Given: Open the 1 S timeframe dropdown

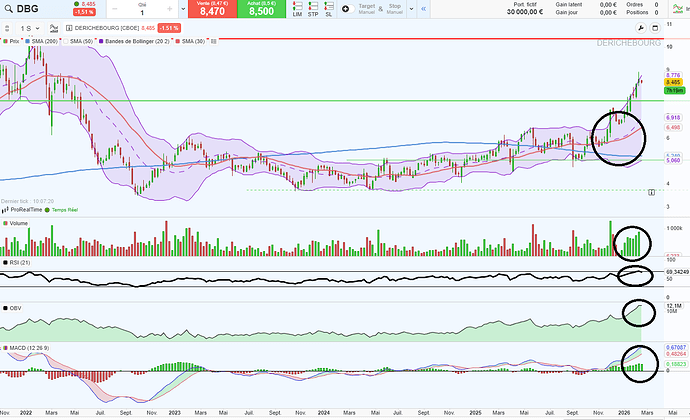Looking at the screenshot, I should [x=27, y=29].
